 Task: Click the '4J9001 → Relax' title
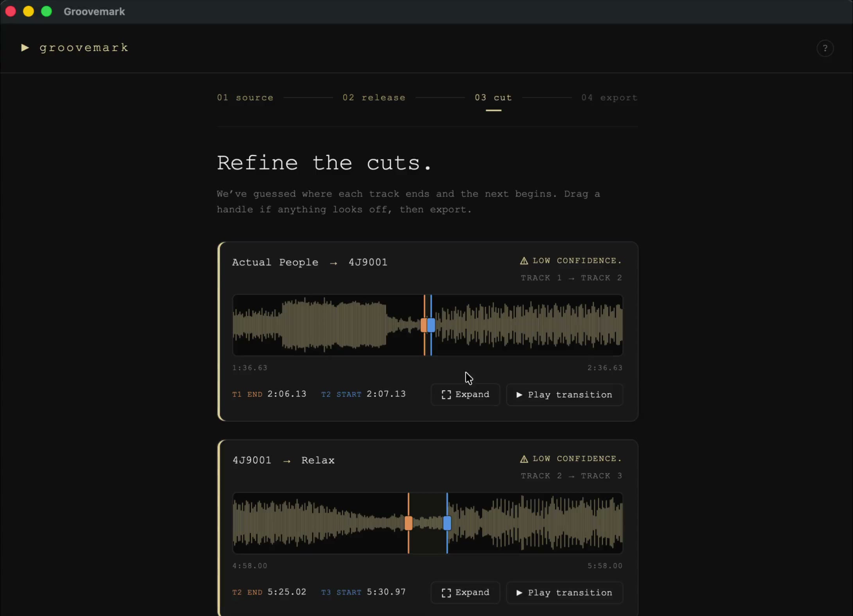(283, 460)
